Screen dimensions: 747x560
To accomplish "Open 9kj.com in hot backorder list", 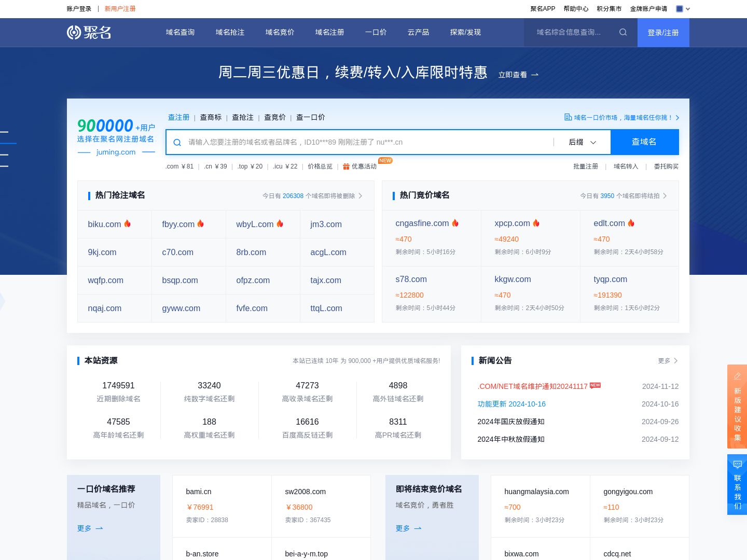I will point(102,252).
